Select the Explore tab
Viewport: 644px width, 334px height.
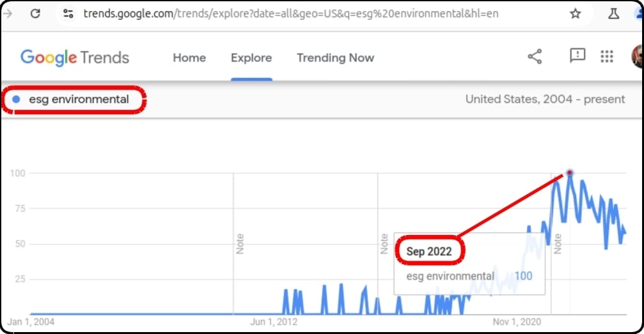pos(251,57)
